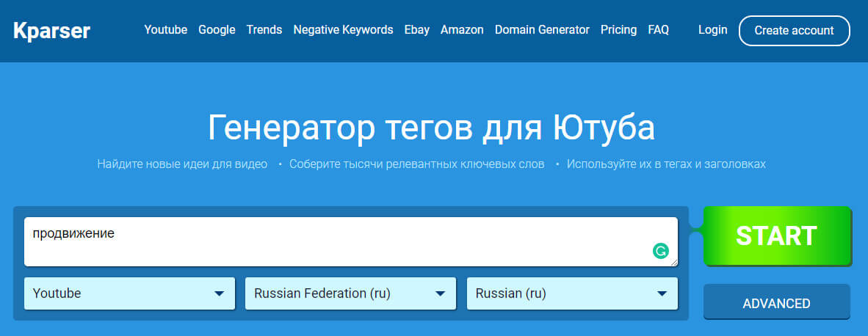Viewport: 868px width, 336px height.
Task: Open the Amazon keyword tool
Action: 462,30
